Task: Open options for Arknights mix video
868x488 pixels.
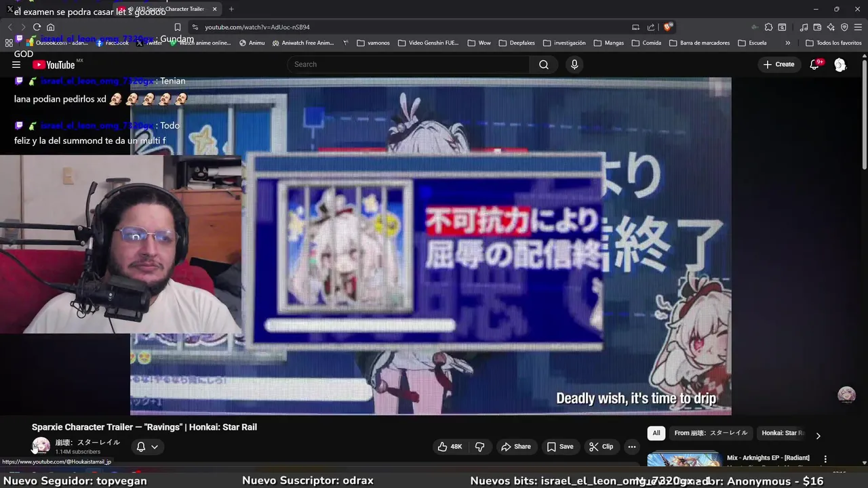Action: 825,459
